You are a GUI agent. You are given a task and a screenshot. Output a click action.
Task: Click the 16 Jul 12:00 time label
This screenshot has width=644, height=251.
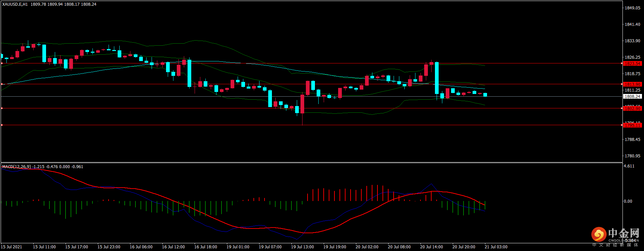(173, 247)
